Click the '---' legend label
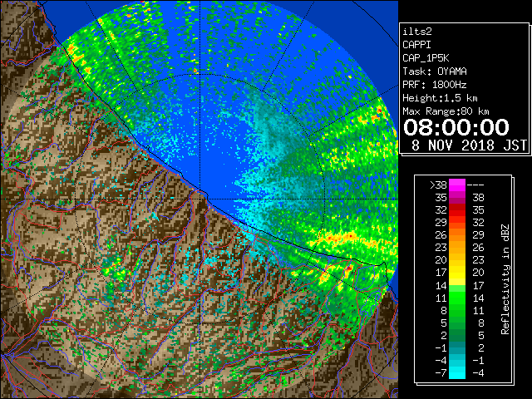 tap(475, 185)
